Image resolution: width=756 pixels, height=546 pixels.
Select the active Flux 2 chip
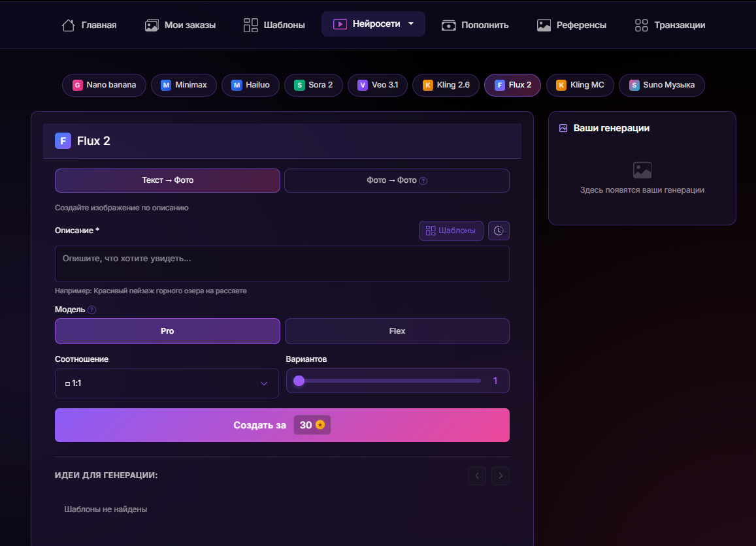pos(512,86)
